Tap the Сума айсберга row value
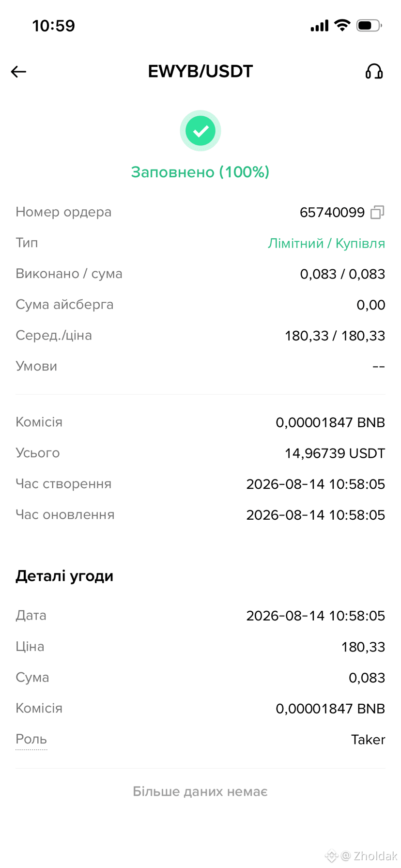Viewport: 401px width, 868px height. 371,305
